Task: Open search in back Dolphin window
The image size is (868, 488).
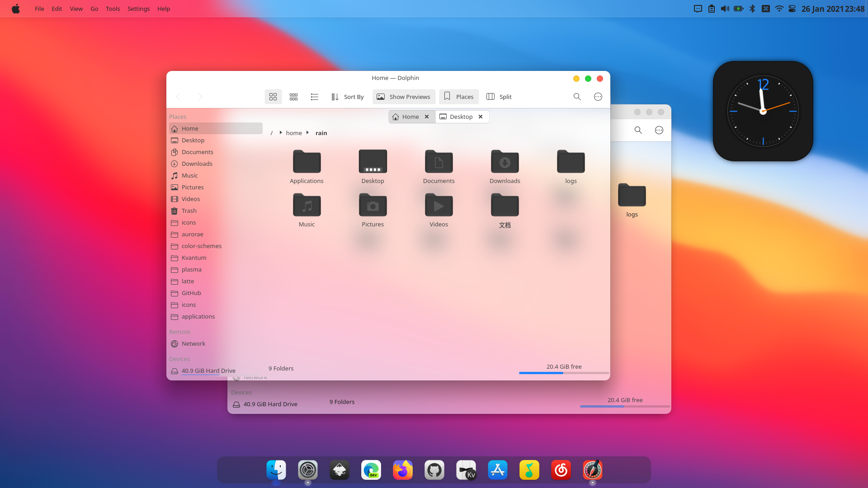Action: pyautogui.click(x=638, y=130)
